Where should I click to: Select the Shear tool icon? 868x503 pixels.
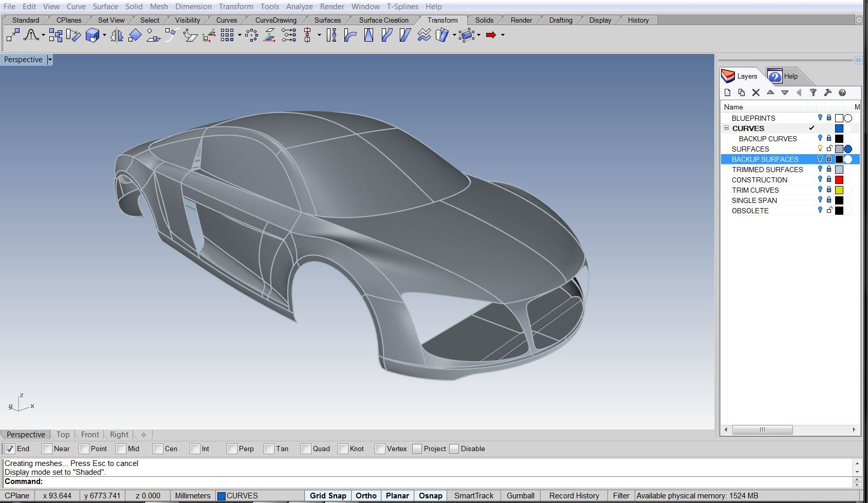[405, 35]
